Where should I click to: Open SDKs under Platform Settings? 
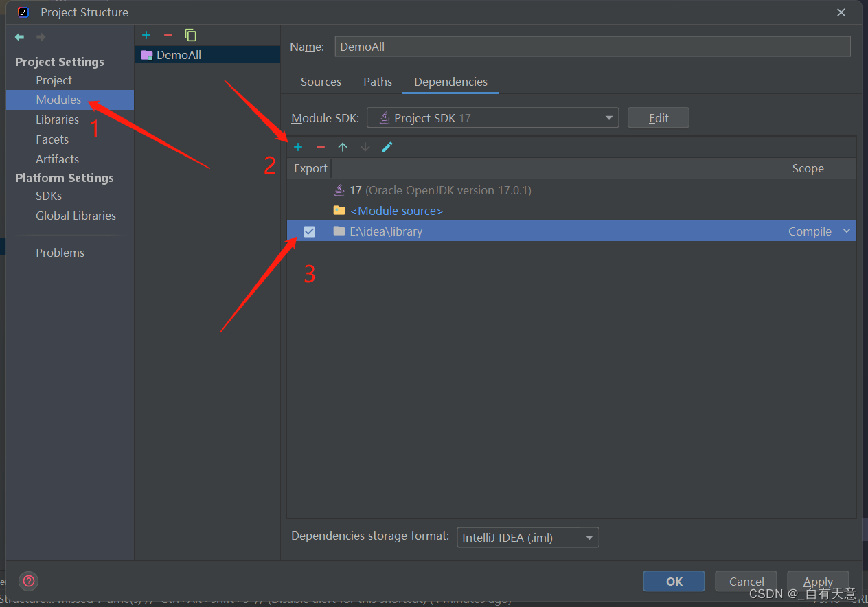[49, 196]
